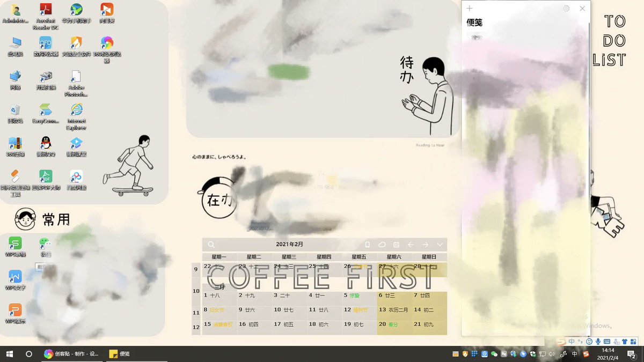Open the Acrobat Reader DC desktop shortcut
Viewport: 644px width, 362px height.
coord(46,16)
